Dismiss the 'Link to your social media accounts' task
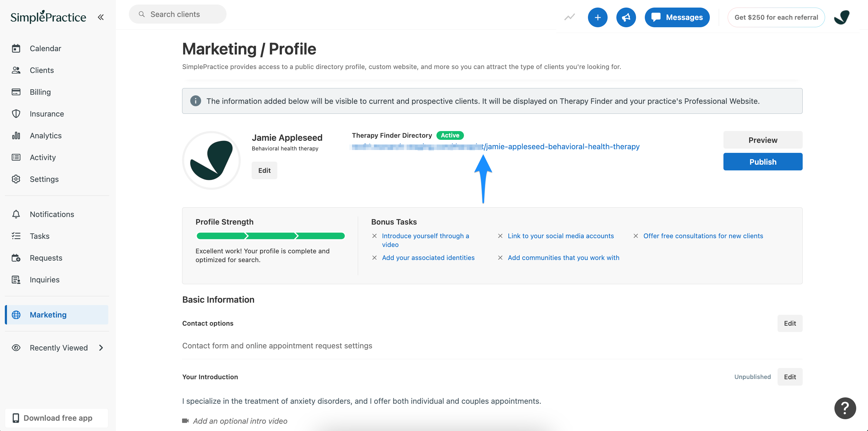Viewport: 868px width, 431px height. [x=500, y=236]
